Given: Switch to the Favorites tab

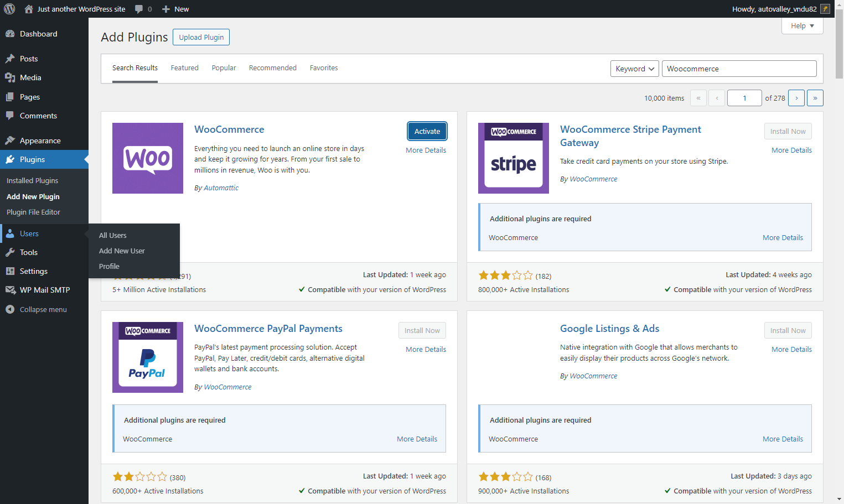Looking at the screenshot, I should point(324,68).
